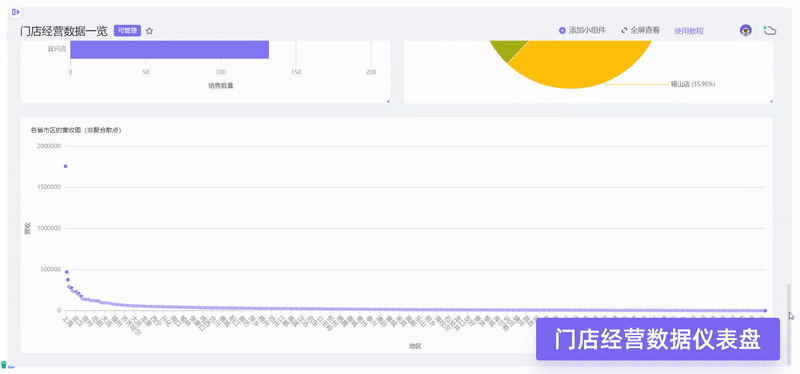Click the 500000 y-axis value
The width and height of the screenshot is (800, 374).
pyautogui.click(x=51, y=269)
